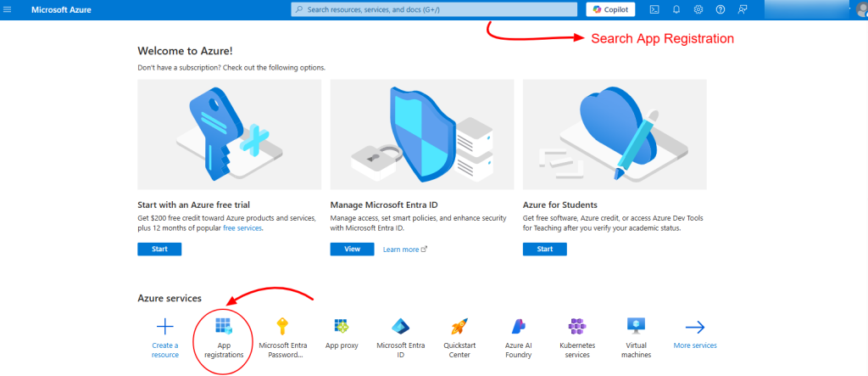868x376 pixels.
Task: Click View under Manage Microsoft Entra ID
Action: 352,249
